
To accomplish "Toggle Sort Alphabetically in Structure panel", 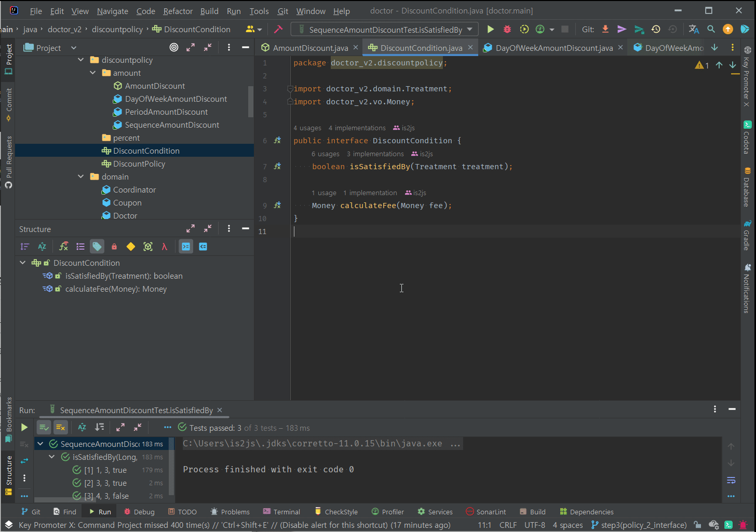I will click(x=42, y=247).
